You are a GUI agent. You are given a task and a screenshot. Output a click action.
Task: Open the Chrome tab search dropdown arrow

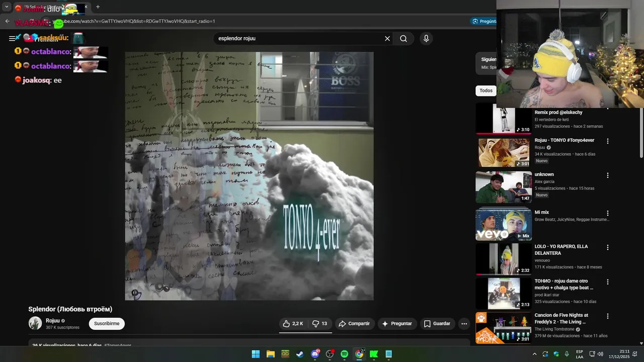coord(7,7)
